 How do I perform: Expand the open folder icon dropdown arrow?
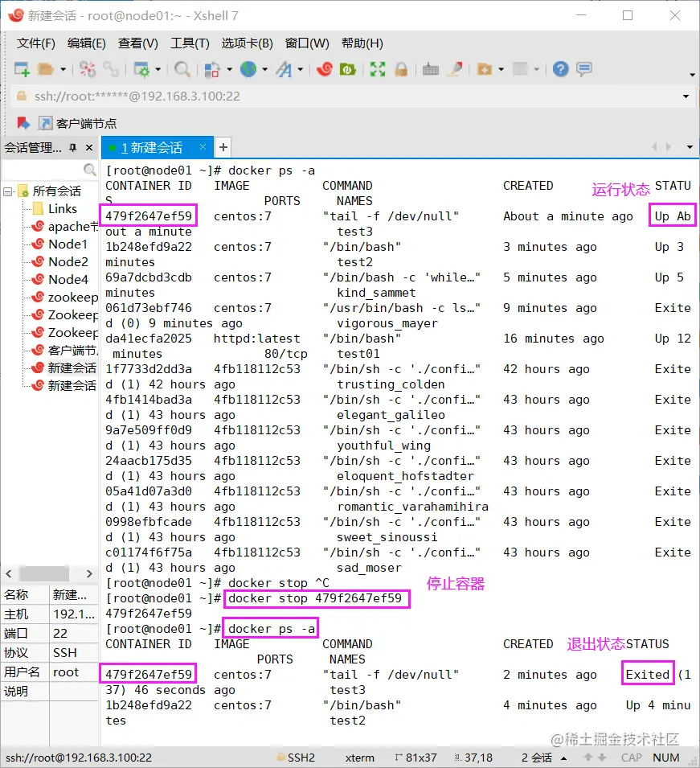pos(63,70)
